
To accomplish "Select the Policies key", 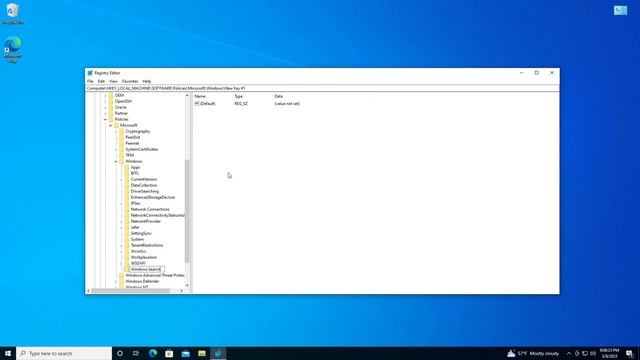I will coord(122,119).
